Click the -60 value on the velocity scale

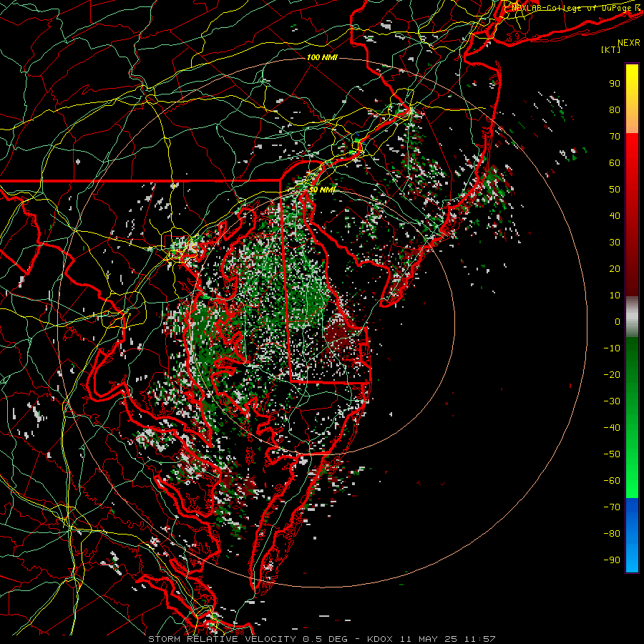[x=612, y=481]
